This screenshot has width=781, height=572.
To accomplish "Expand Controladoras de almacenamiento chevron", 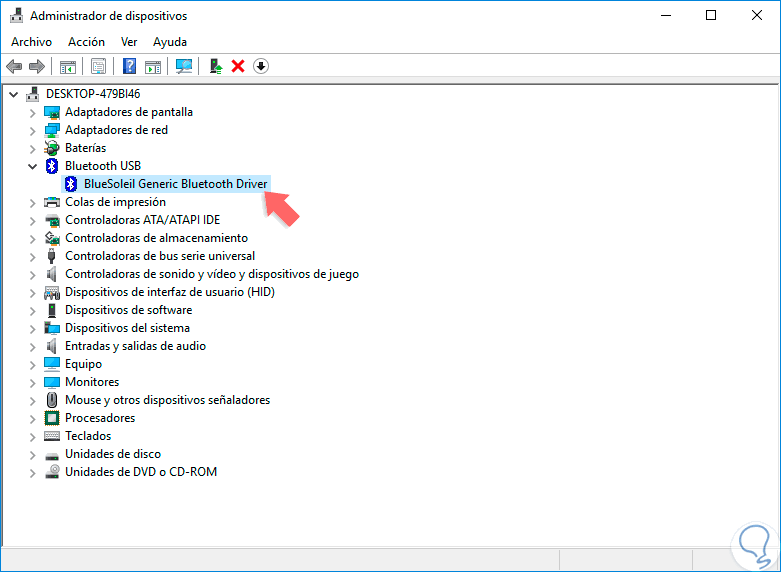I will tap(32, 239).
